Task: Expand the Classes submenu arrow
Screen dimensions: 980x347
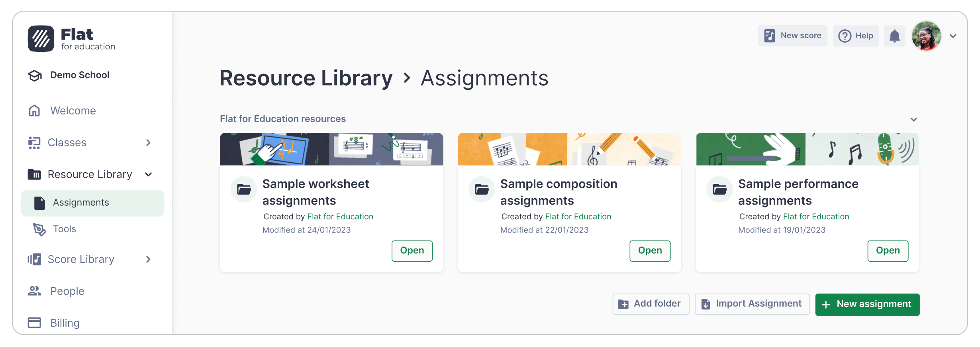Action: coord(148,142)
